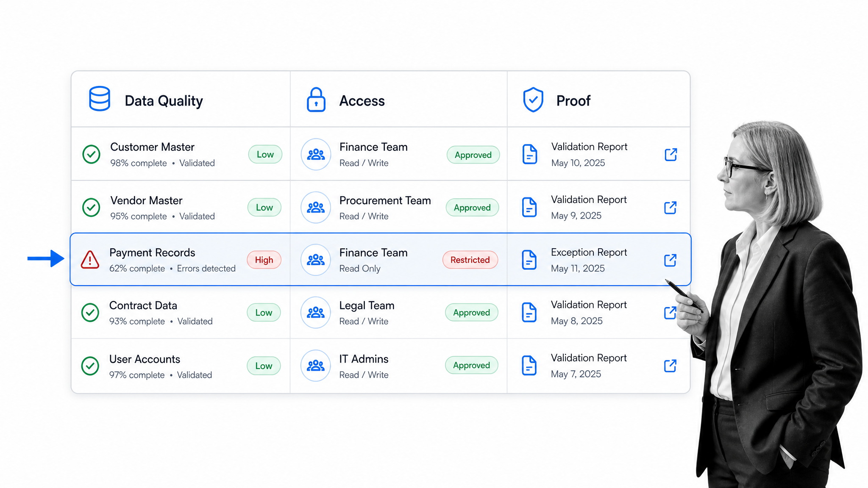Click the Low badge for Contract Data

(x=264, y=313)
